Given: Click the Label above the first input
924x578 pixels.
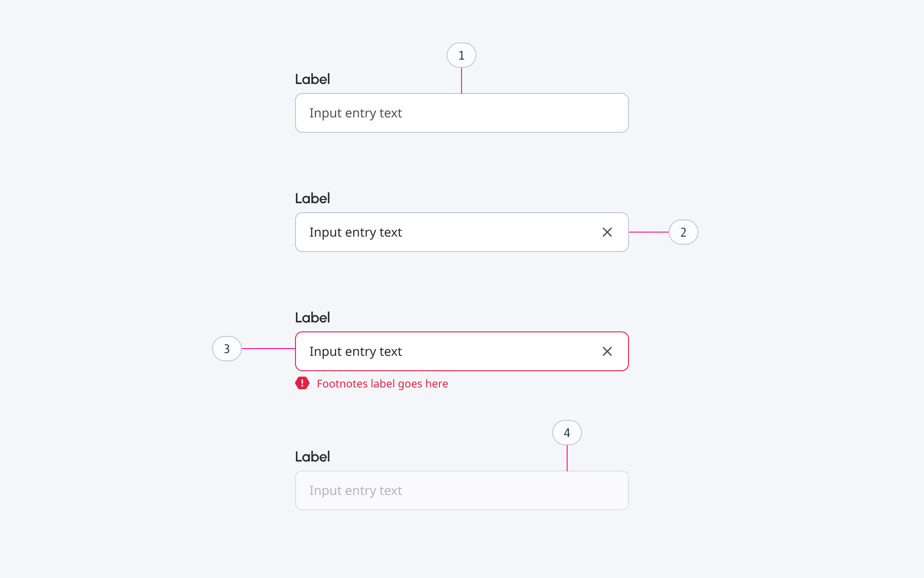Looking at the screenshot, I should (x=312, y=79).
